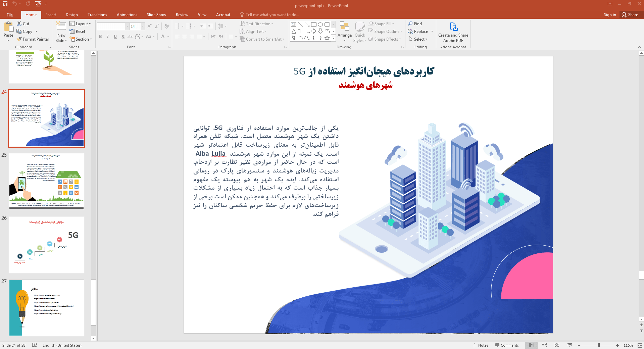Select slide 27 thumbnail with lightbulb

pos(46,308)
